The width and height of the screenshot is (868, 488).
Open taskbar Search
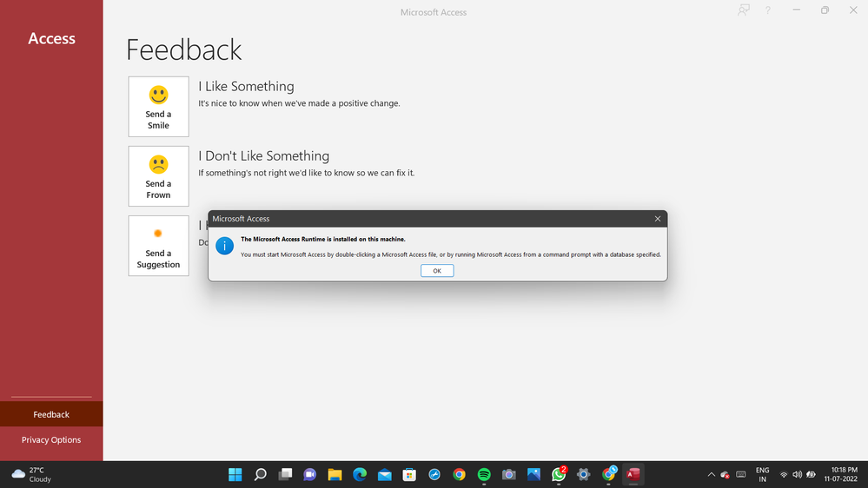[260, 474]
